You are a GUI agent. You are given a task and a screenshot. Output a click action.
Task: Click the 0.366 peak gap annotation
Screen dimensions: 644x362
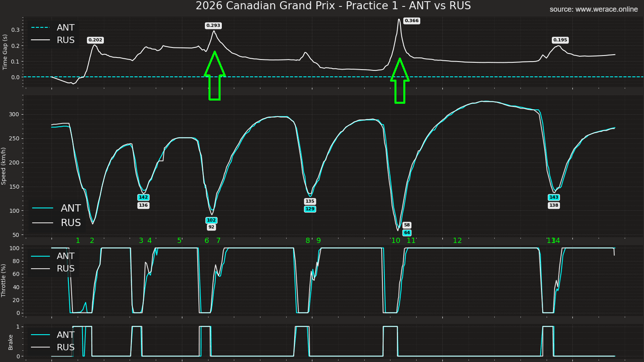pyautogui.click(x=412, y=21)
